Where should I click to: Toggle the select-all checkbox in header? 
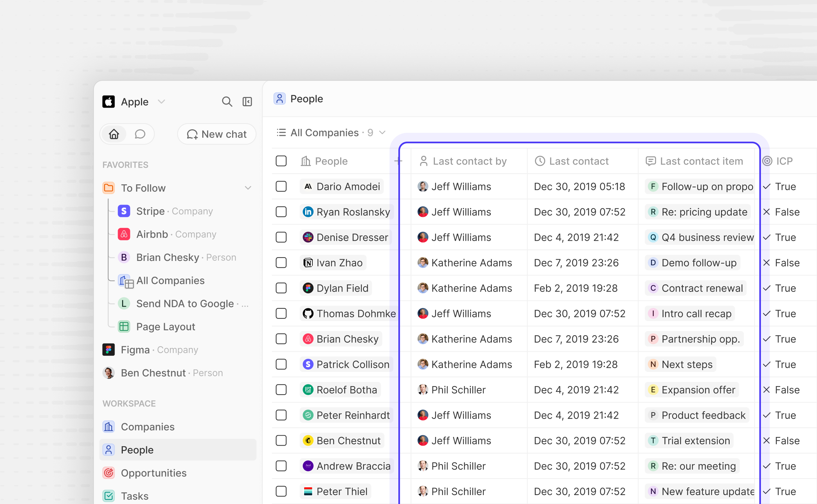click(281, 161)
